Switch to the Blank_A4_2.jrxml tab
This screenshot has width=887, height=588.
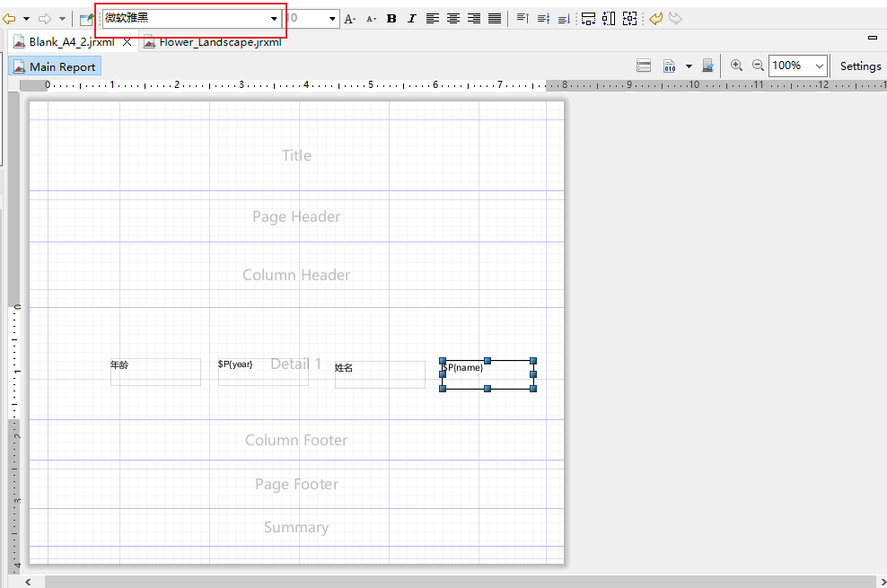71,42
